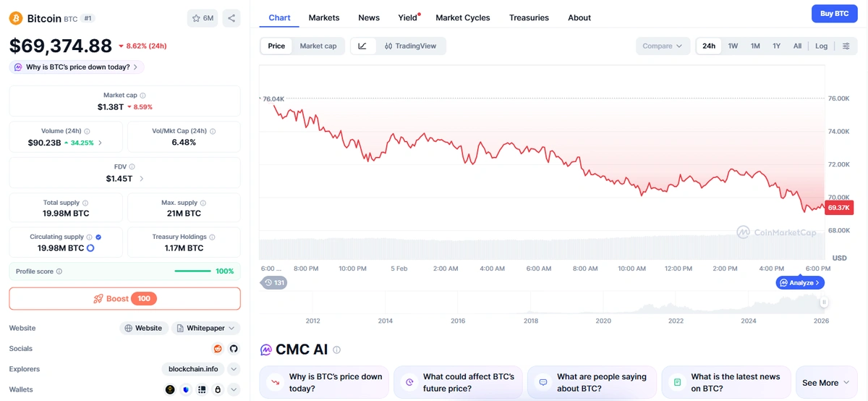The height and width of the screenshot is (401, 868).
Task: Open the Compare dropdown
Action: (662, 46)
